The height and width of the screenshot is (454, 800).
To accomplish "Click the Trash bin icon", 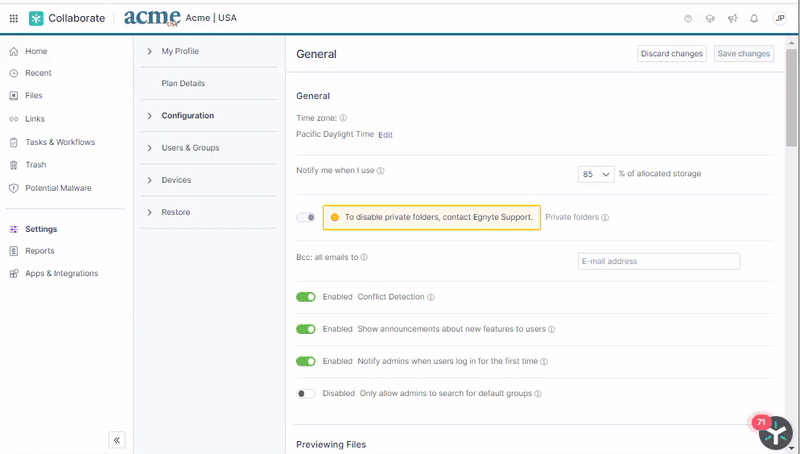I will point(14,165).
